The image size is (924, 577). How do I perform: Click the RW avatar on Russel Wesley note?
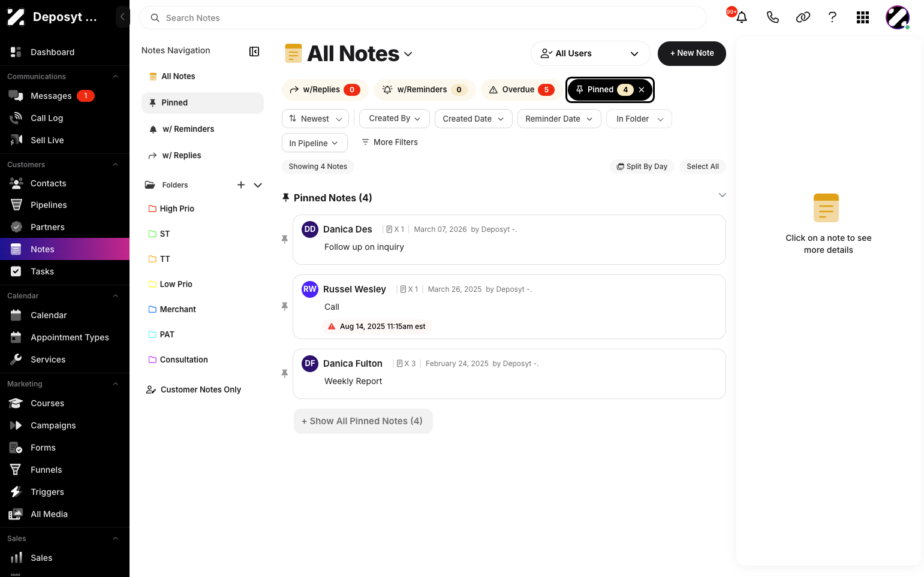pyautogui.click(x=310, y=289)
